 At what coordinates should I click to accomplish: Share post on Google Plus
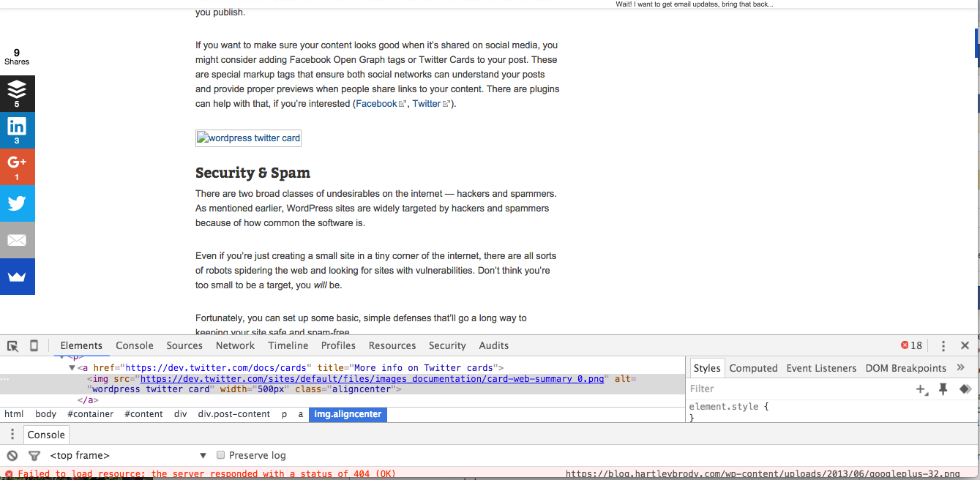tap(17, 166)
